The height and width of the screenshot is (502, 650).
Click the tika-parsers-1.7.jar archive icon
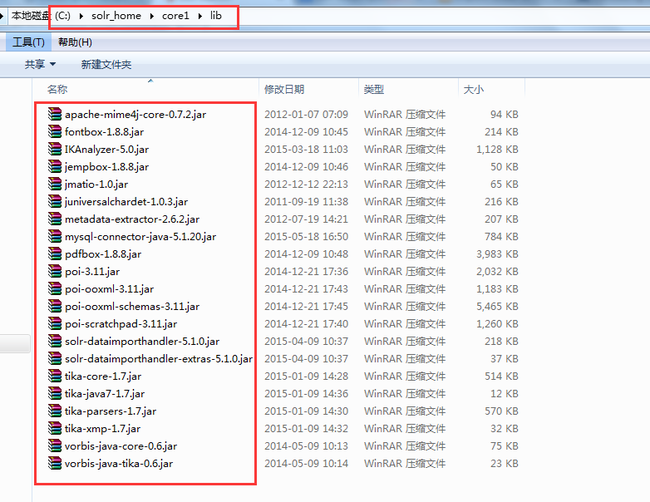[55, 411]
